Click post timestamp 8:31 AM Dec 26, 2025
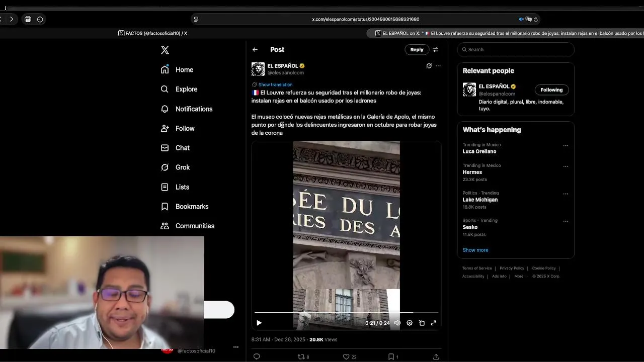The width and height of the screenshot is (644, 362). tap(278, 339)
